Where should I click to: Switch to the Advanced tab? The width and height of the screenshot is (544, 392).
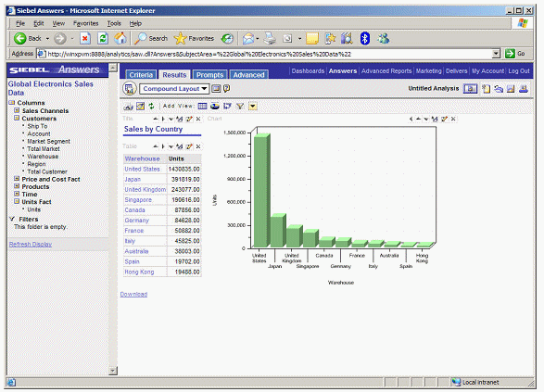248,74
